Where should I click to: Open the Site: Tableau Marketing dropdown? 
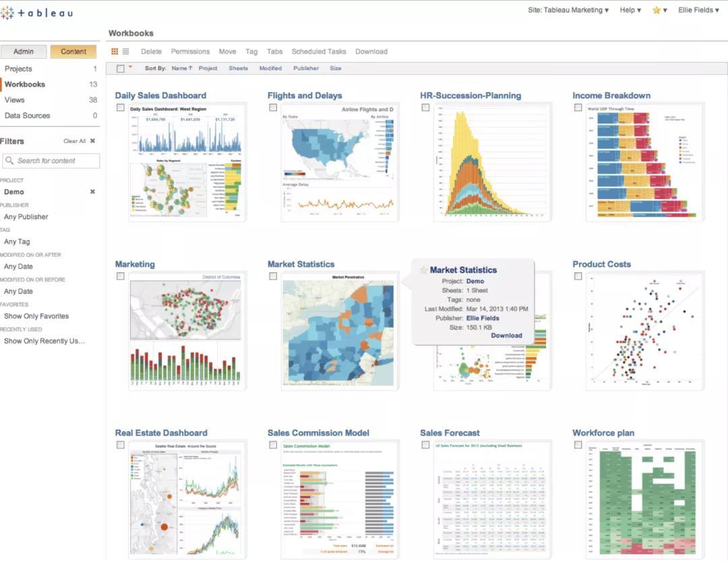pos(568,10)
